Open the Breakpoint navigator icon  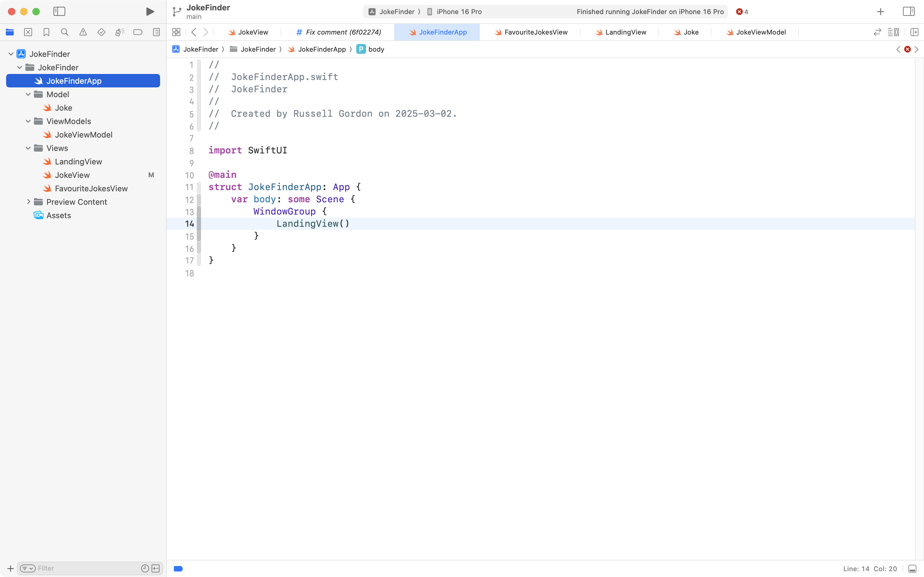pos(138,32)
